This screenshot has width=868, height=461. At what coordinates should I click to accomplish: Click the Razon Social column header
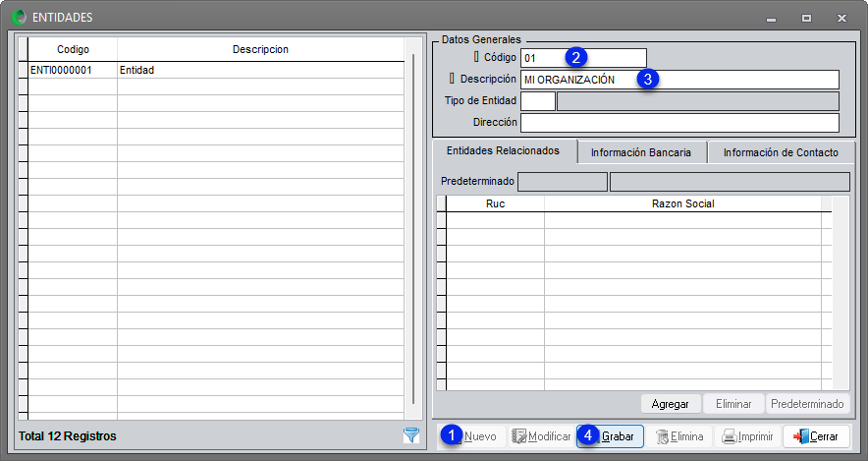click(x=683, y=203)
